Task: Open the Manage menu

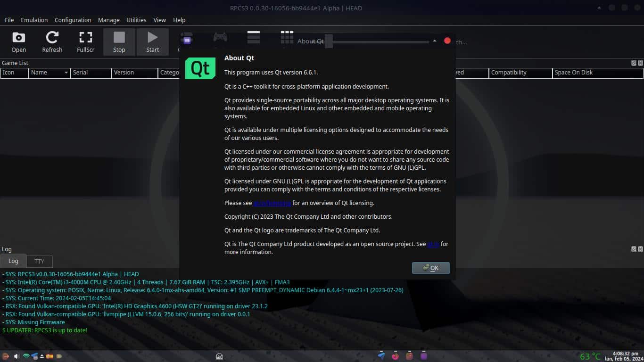Action: click(109, 20)
